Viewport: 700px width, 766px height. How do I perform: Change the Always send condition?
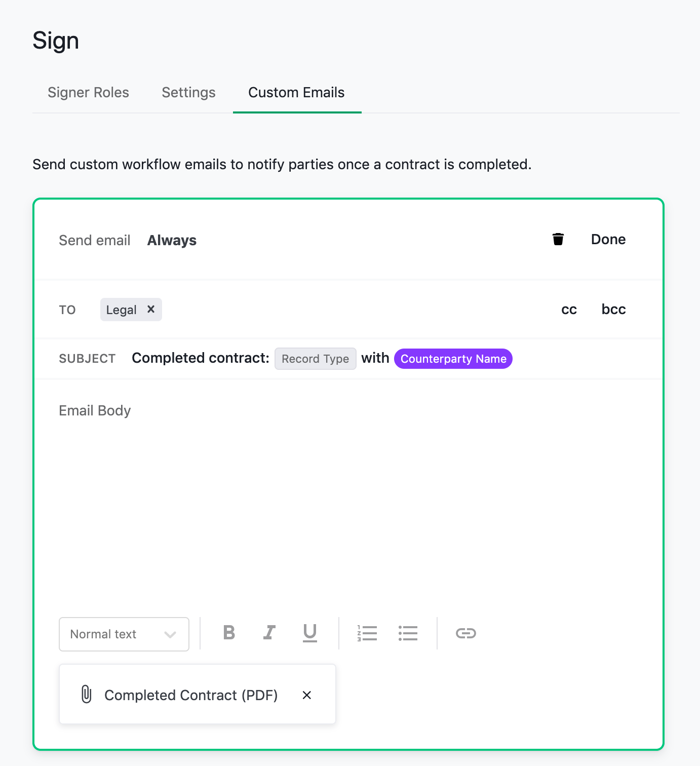171,240
